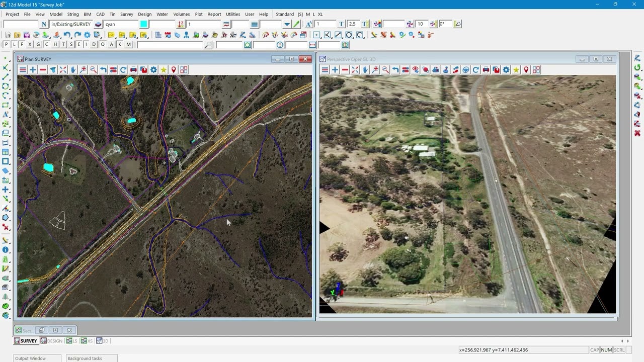644x362 pixels.
Task: Click the previous view arrow in Plan SURVEY
Action: pyautogui.click(x=103, y=70)
